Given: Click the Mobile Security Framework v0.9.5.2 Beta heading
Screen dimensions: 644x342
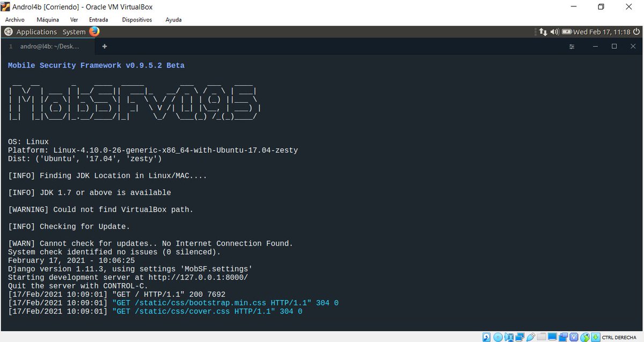Looking at the screenshot, I should click(96, 65).
